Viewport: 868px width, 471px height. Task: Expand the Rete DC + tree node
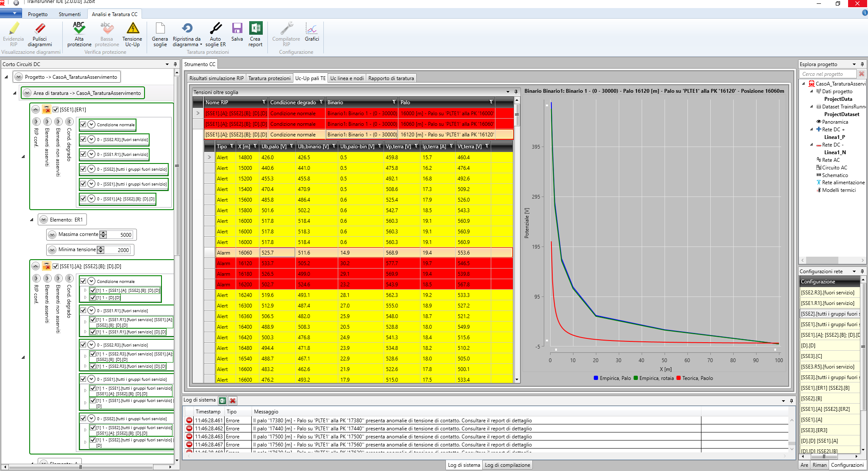coord(812,129)
